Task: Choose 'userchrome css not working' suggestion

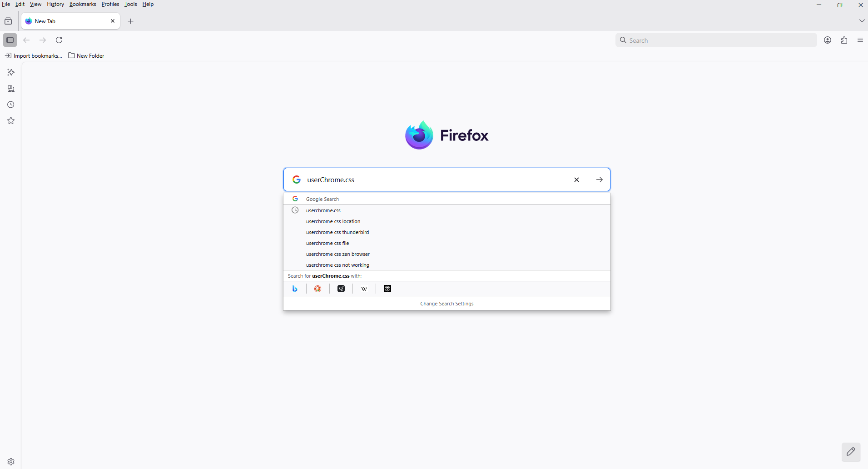Action: pos(447,265)
